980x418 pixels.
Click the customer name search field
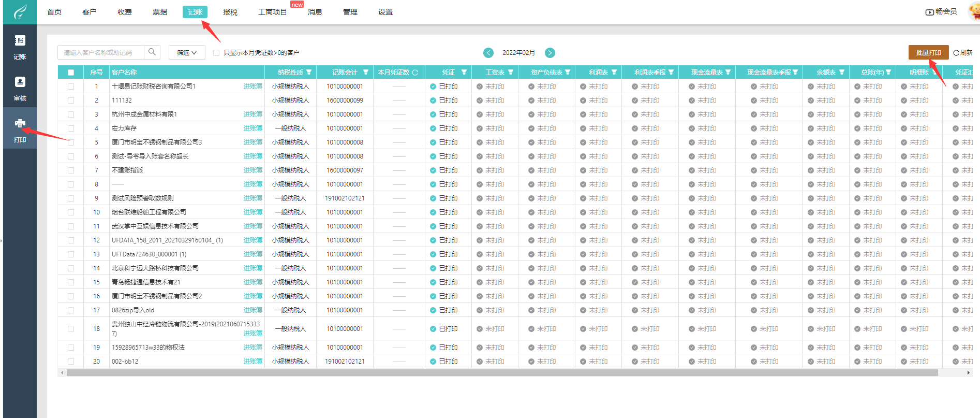point(101,53)
